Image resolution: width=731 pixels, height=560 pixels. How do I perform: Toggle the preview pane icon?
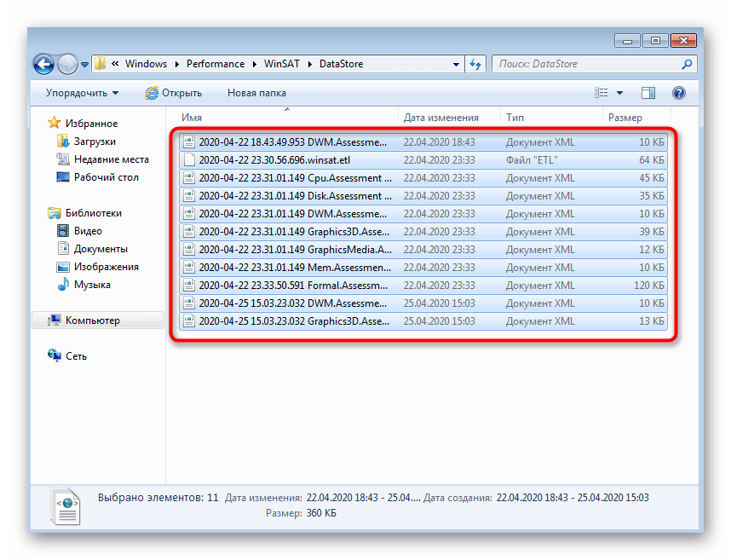click(648, 93)
